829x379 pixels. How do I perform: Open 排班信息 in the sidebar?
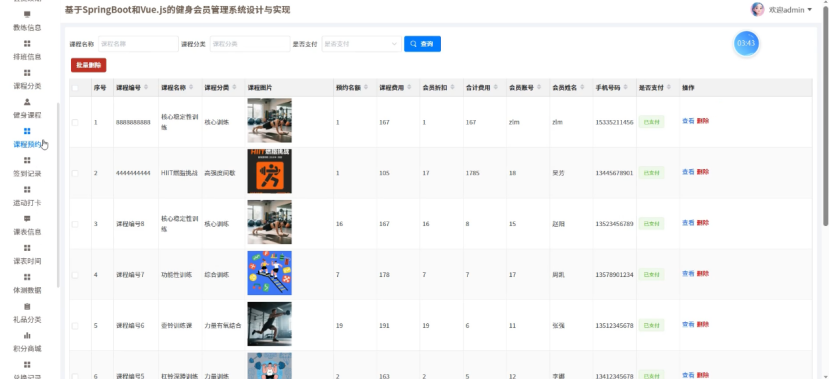click(x=27, y=57)
